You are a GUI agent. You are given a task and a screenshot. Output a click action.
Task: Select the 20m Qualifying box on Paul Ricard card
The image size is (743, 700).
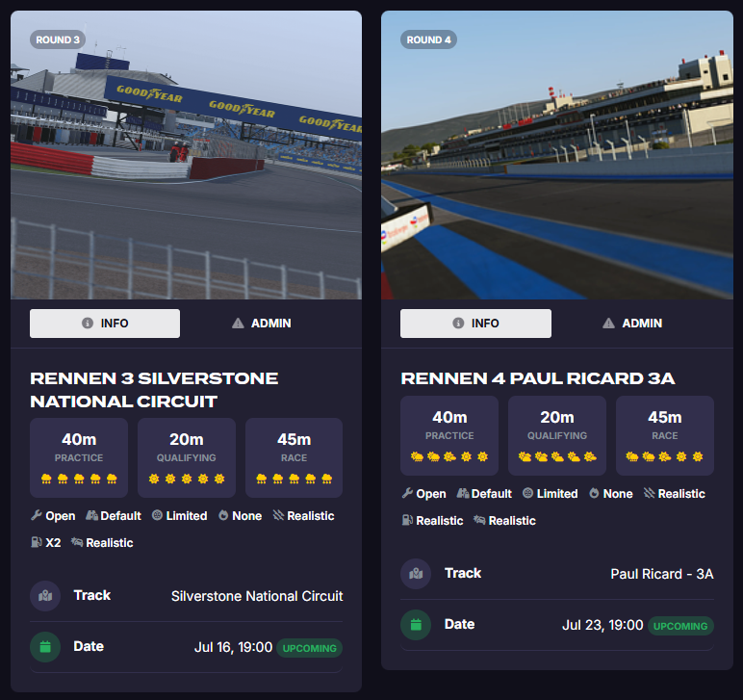[557, 435]
